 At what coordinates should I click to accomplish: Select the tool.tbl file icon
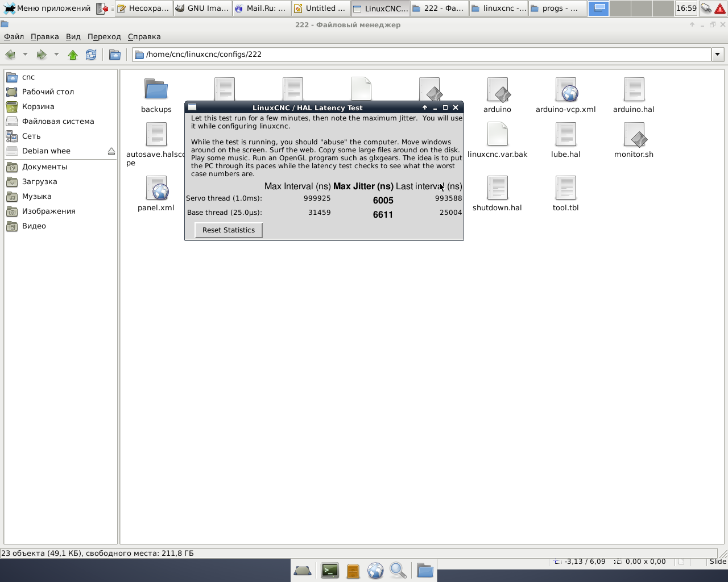(x=566, y=188)
